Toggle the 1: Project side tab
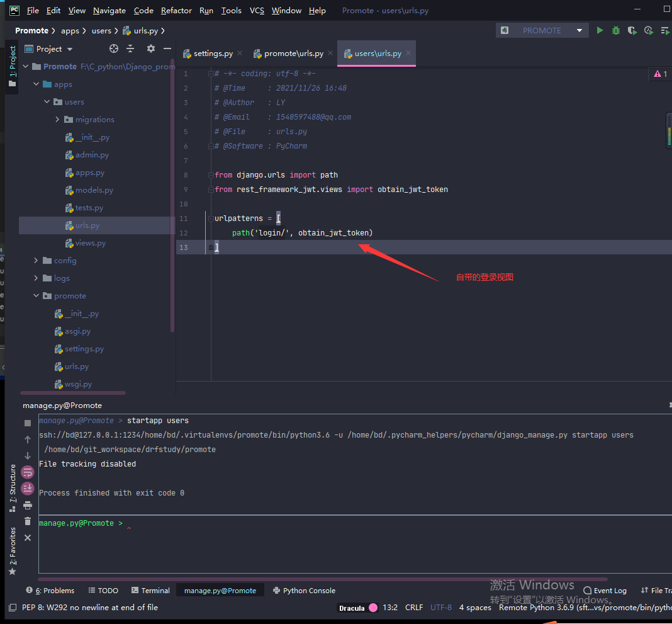 (13, 67)
